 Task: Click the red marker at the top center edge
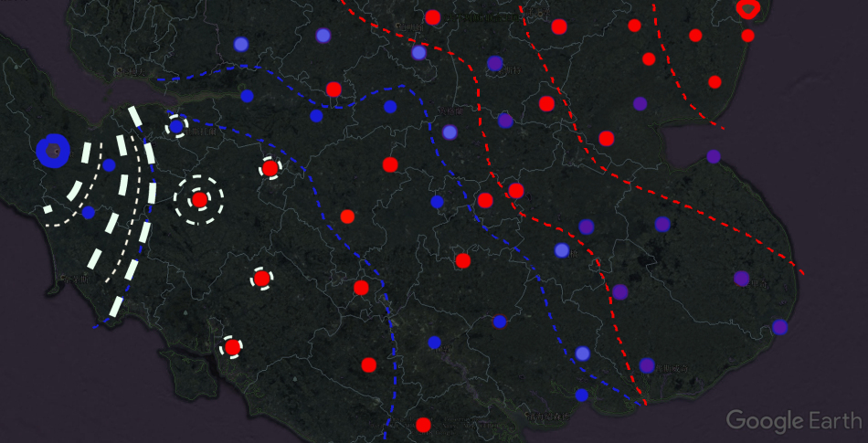point(433,16)
